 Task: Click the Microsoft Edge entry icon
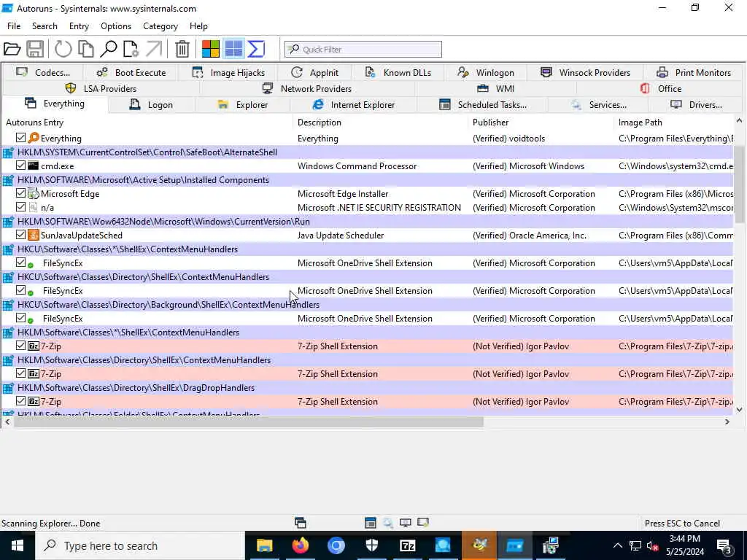click(x=34, y=194)
